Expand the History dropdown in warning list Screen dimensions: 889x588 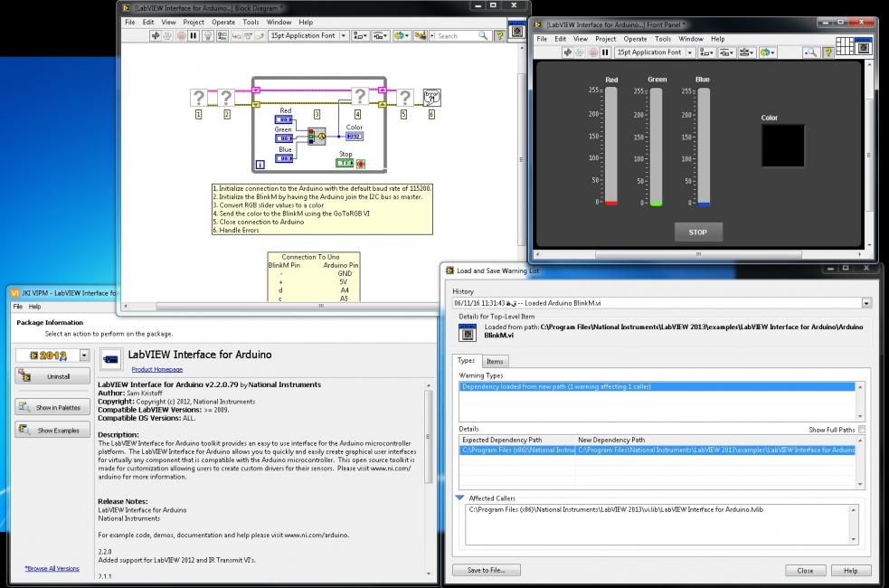(x=866, y=304)
